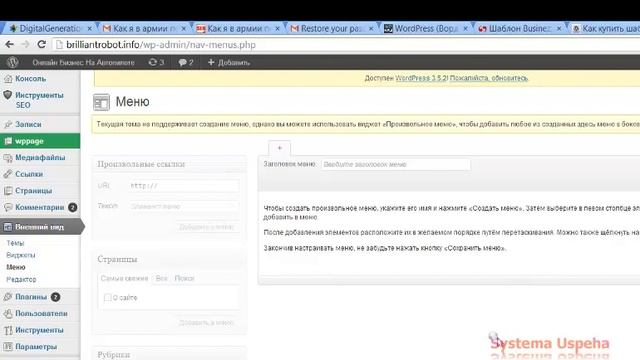
Task: Click the address bar showing brilliantrobot.info
Action: 347,44
